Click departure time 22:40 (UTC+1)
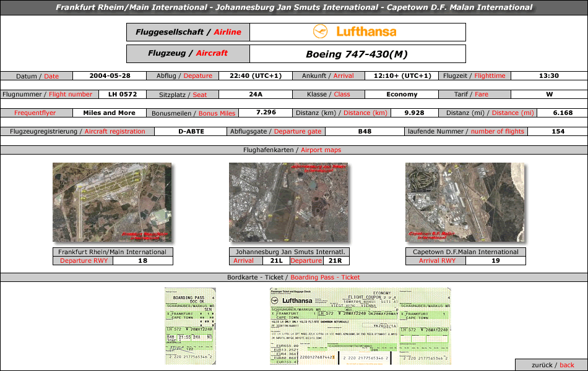The height and width of the screenshot is (371, 588). pos(256,75)
